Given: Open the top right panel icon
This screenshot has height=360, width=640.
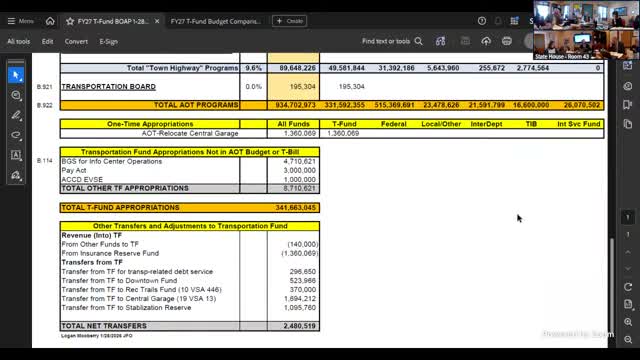Looking at the screenshot, I should coord(628,66).
